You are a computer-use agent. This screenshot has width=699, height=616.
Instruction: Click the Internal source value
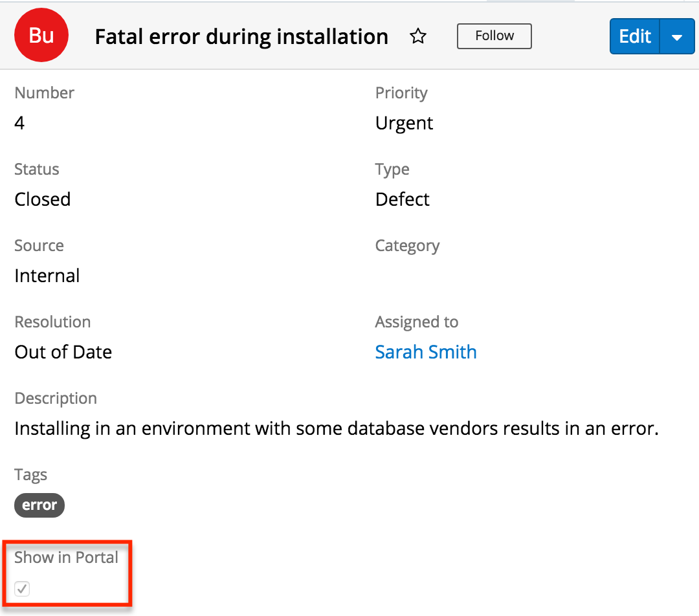[47, 276]
